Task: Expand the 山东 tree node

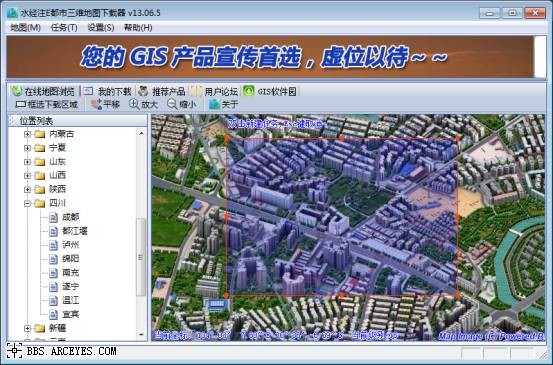Action: [27, 162]
